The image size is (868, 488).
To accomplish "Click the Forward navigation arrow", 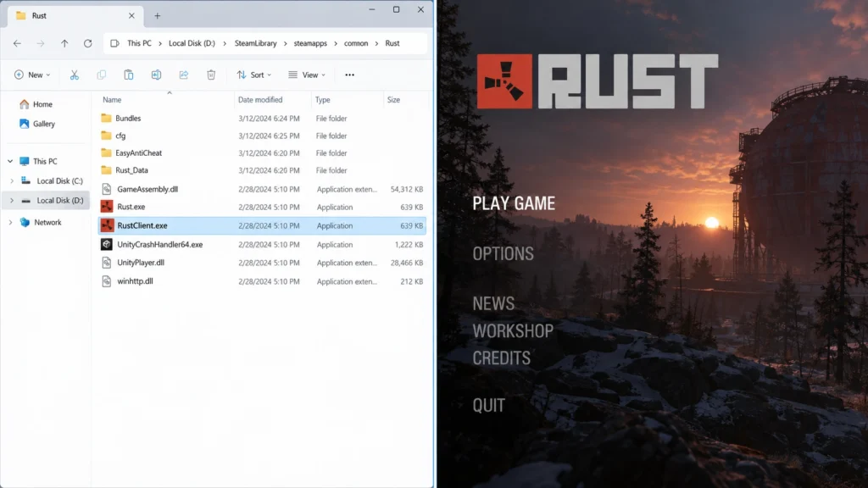I will tap(41, 43).
